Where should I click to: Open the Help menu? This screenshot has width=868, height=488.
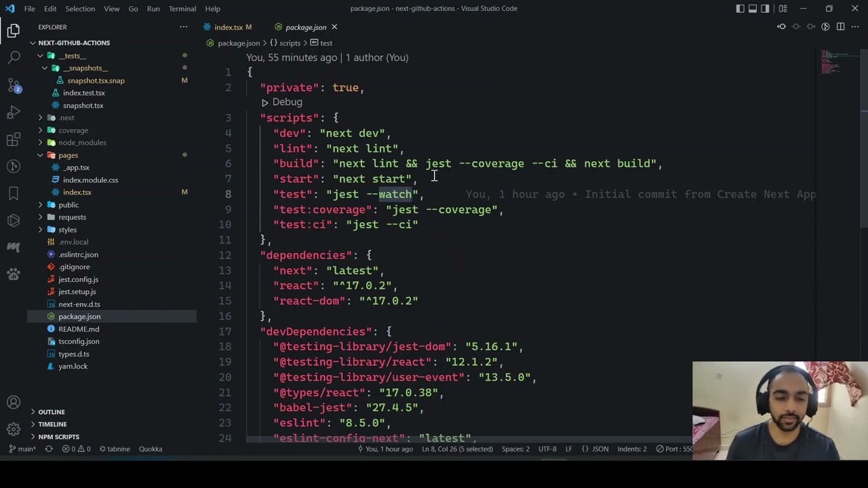point(212,8)
